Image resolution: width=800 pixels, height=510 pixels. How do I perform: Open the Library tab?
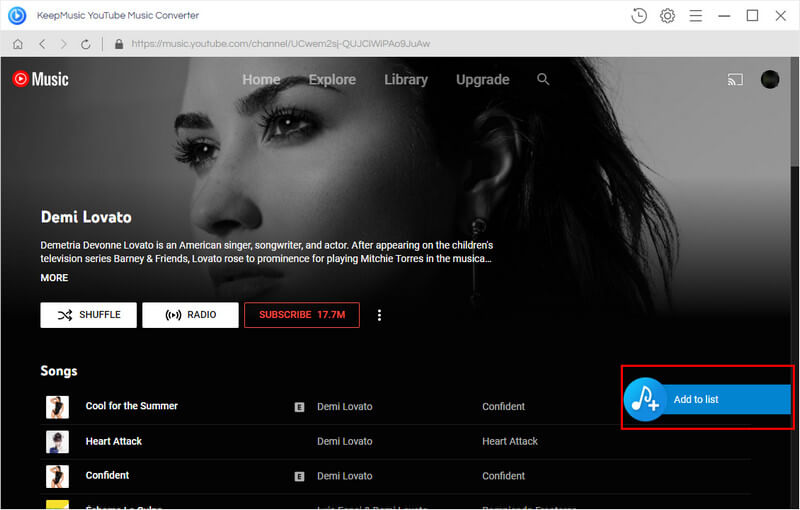(406, 80)
